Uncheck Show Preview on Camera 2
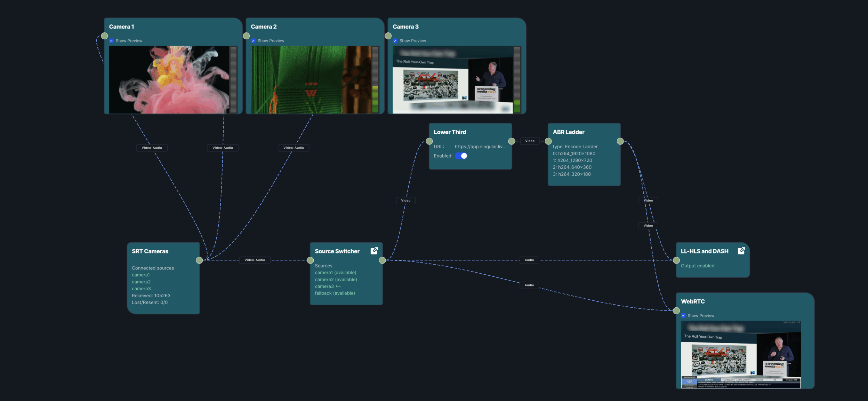This screenshot has height=401, width=868. tap(253, 41)
